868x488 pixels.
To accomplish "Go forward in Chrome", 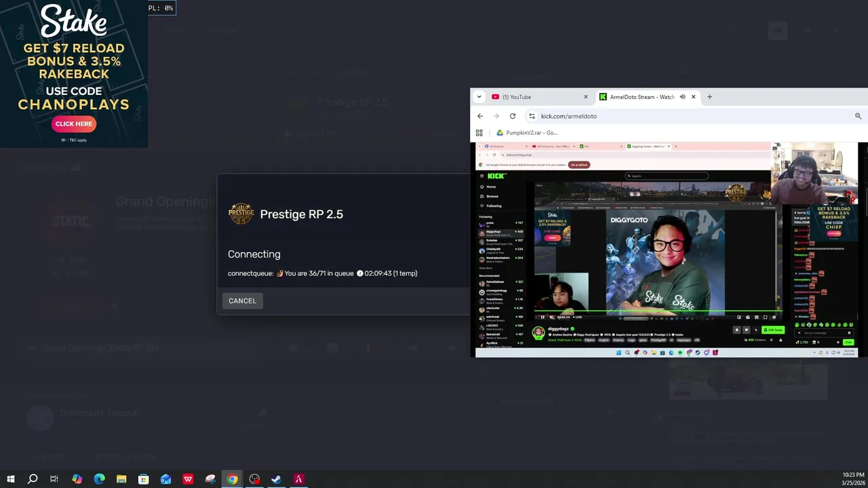I will tap(496, 116).
